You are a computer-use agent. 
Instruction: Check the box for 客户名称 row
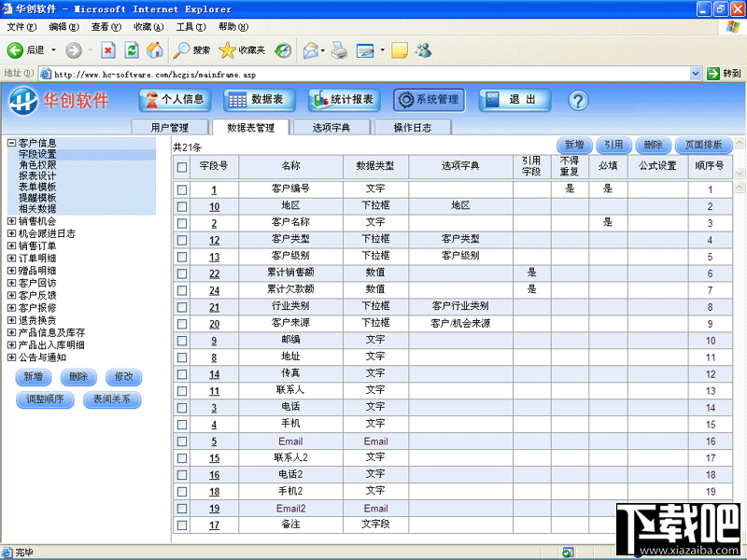[x=182, y=223]
